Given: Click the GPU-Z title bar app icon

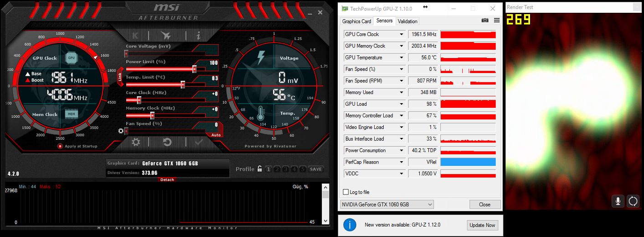Looking at the screenshot, I should point(345,9).
